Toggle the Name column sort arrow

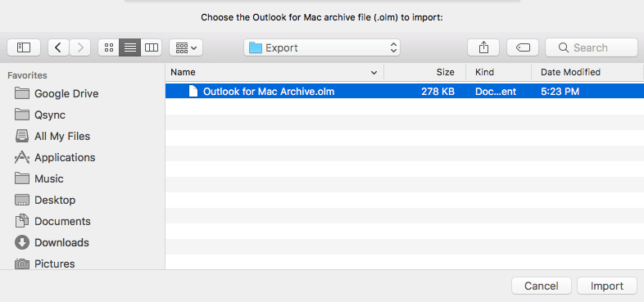(374, 73)
